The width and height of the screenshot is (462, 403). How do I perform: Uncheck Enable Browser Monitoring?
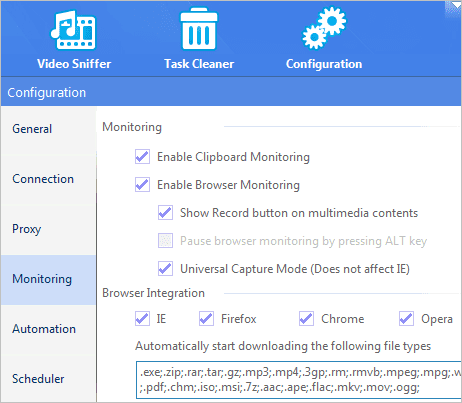pyautogui.click(x=142, y=185)
